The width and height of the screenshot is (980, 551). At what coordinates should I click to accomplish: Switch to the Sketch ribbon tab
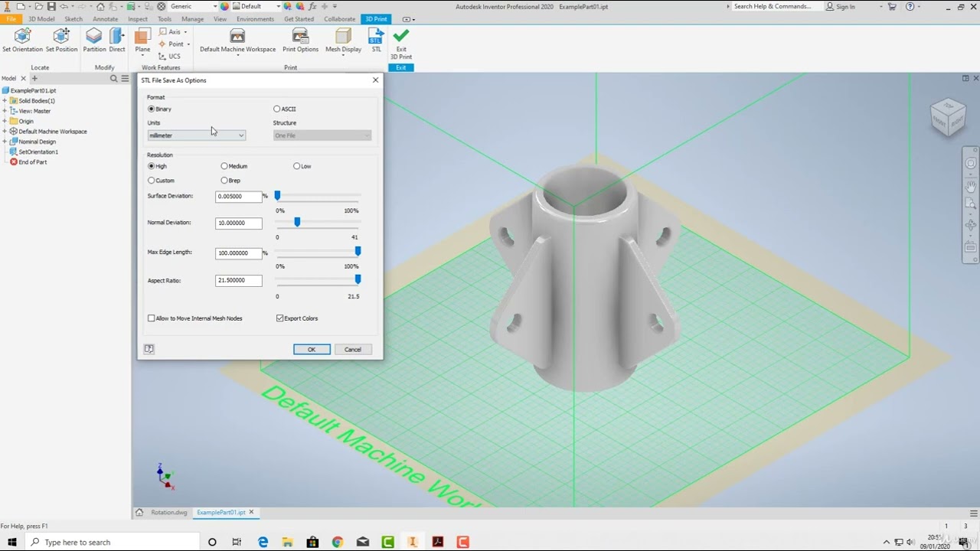click(73, 19)
